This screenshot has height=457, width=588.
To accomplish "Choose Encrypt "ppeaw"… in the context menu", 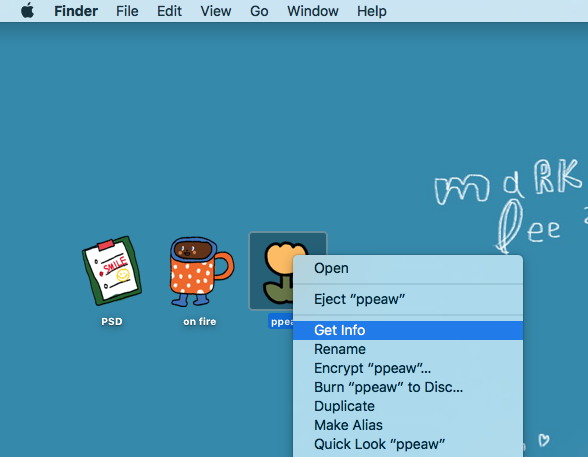I will pos(408,368).
